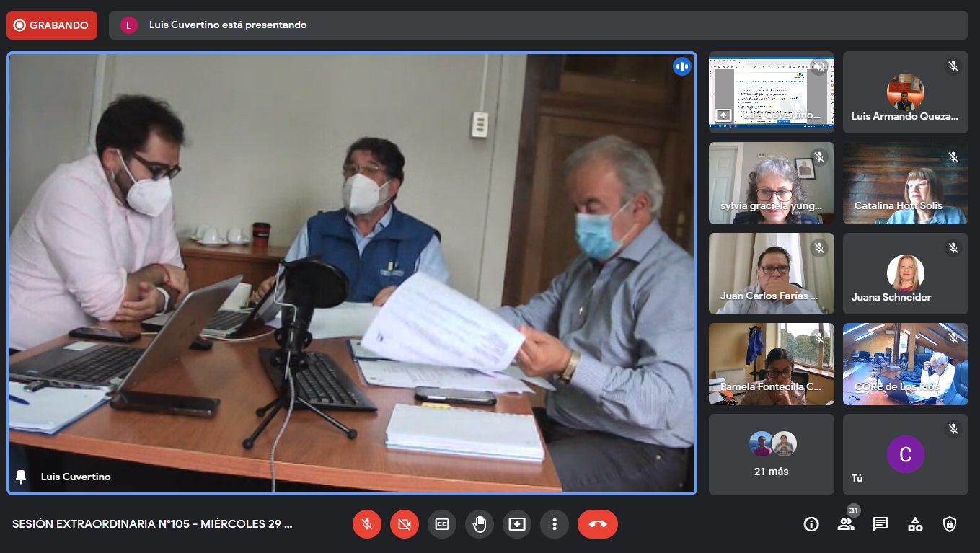Turn on the camera
This screenshot has height=553, width=980.
click(405, 524)
